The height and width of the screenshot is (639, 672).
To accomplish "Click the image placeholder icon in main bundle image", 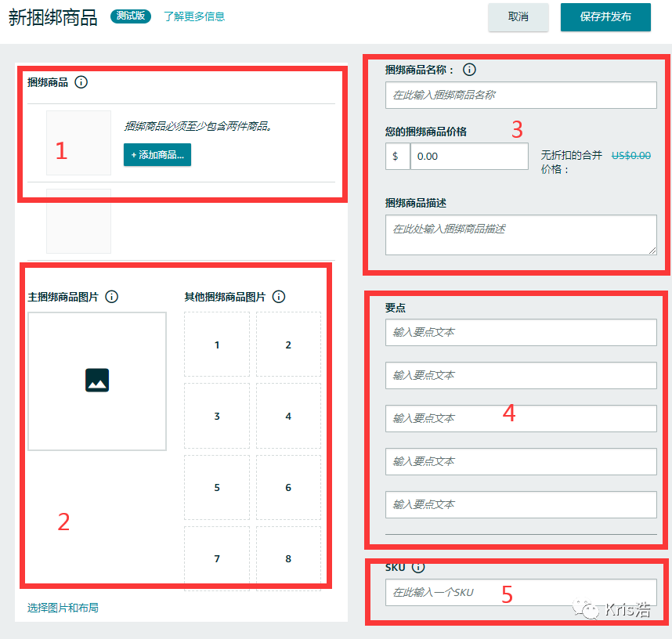I will coord(96,381).
